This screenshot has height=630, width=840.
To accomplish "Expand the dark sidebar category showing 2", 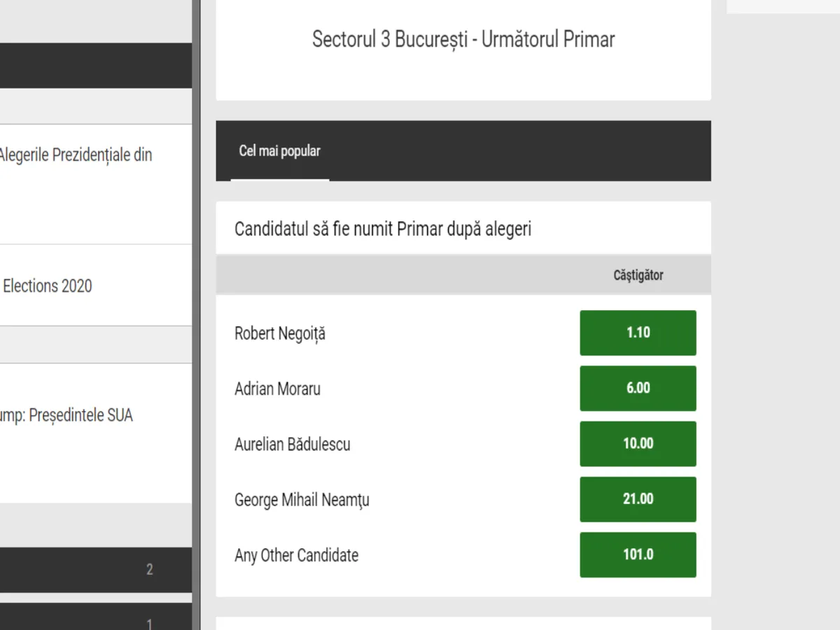I will (95, 570).
